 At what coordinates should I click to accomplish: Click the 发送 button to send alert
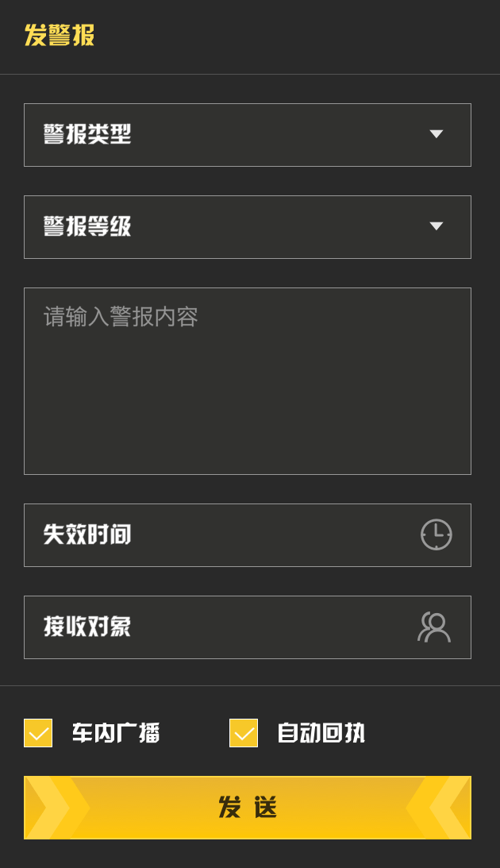click(248, 808)
